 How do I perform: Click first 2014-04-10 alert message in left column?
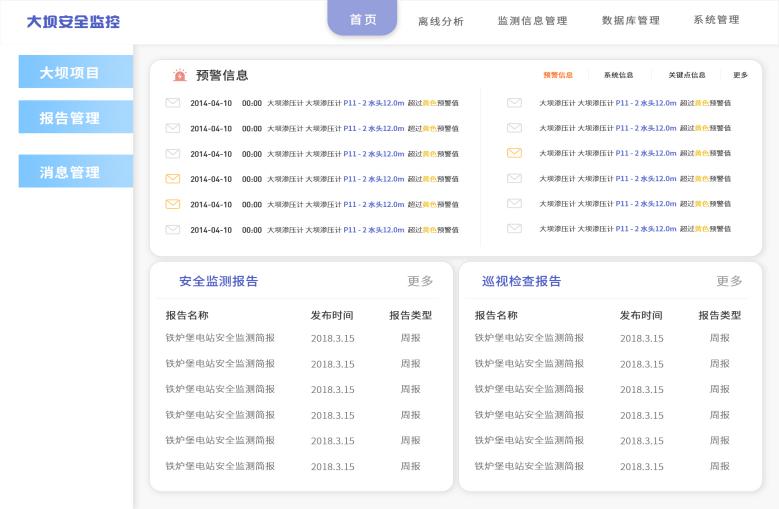324,103
